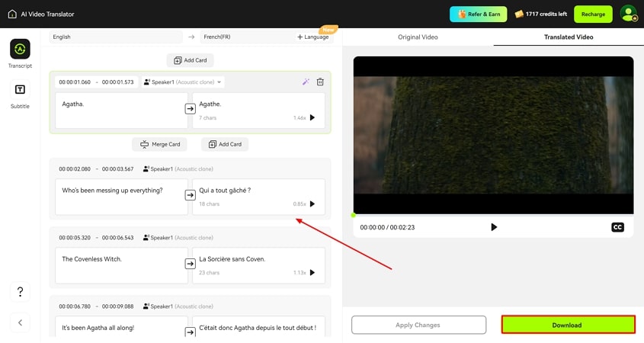Click the Apply Changes button

[418, 325]
